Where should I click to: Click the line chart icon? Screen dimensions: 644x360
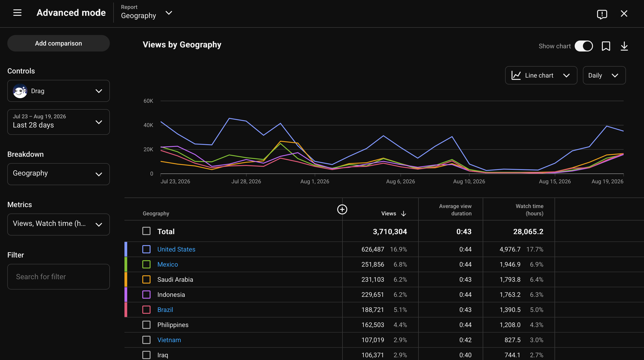tap(516, 75)
